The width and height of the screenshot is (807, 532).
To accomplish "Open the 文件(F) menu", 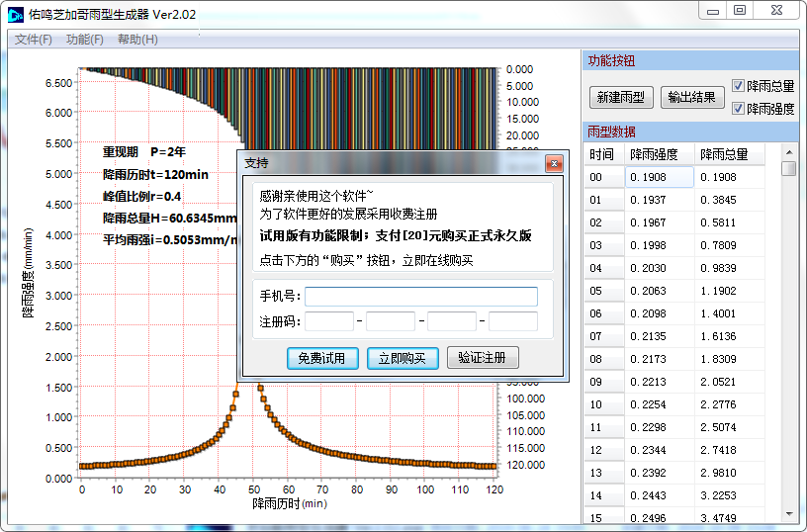I will tap(34, 40).
